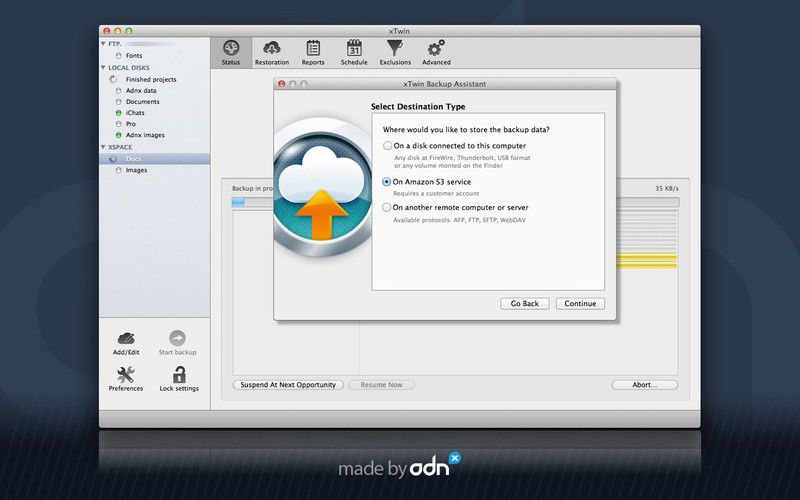Click the Abort button
Image resolution: width=800 pixels, height=500 pixels.
[645, 385]
